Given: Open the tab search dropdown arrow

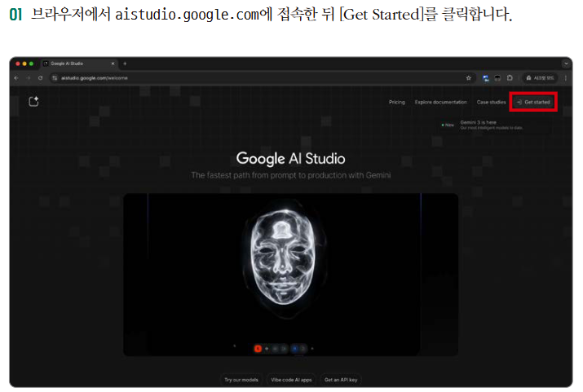Looking at the screenshot, I should click(566, 64).
